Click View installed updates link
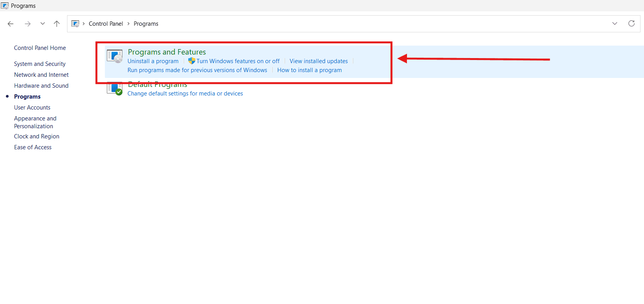This screenshot has height=304, width=644. (318, 61)
